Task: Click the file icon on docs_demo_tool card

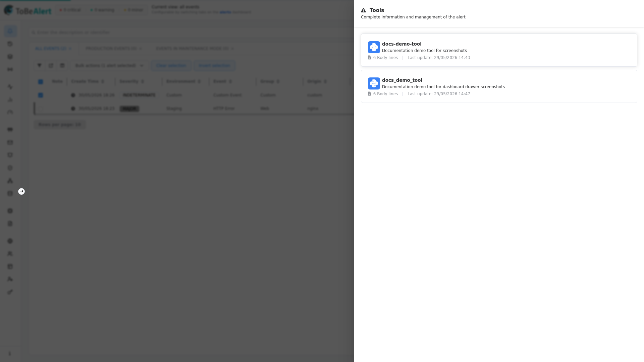Action: pyautogui.click(x=369, y=94)
